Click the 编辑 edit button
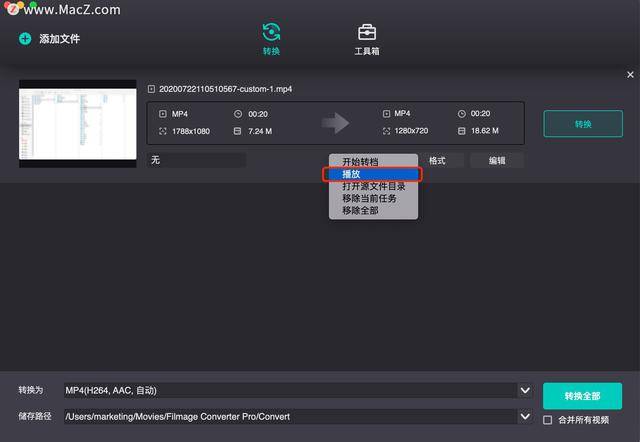 point(496,160)
